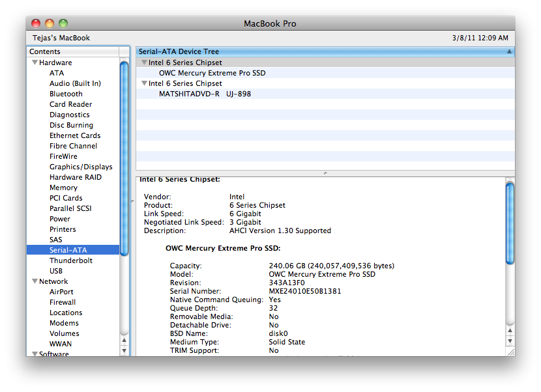The width and height of the screenshot is (541, 392).
Task: Select Audio (Built In) in the sidebar
Action: (x=75, y=83)
